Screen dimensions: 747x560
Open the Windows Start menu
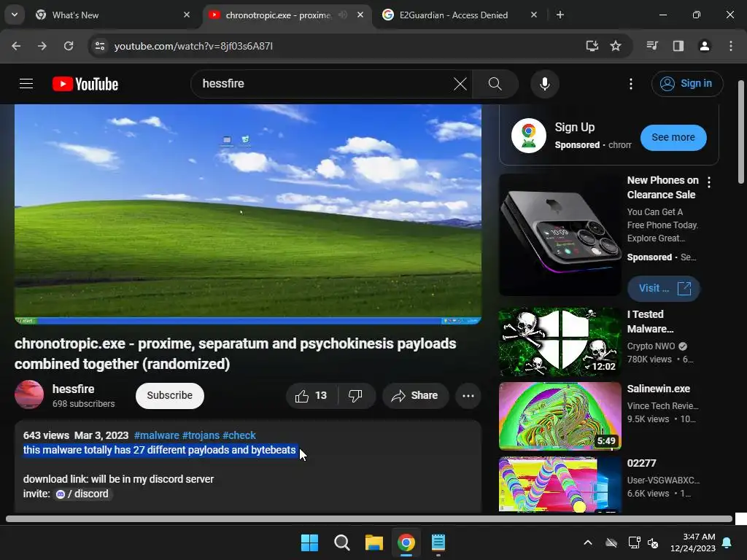(x=309, y=542)
